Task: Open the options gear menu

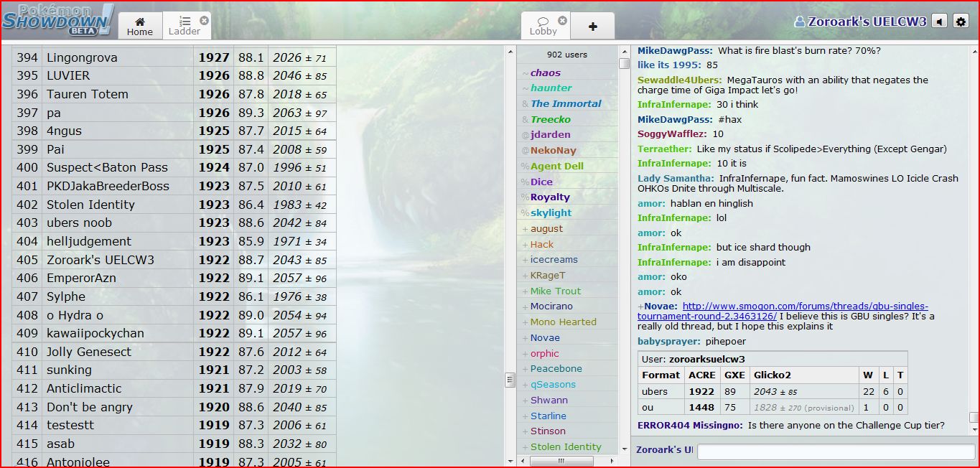Action: click(x=961, y=22)
